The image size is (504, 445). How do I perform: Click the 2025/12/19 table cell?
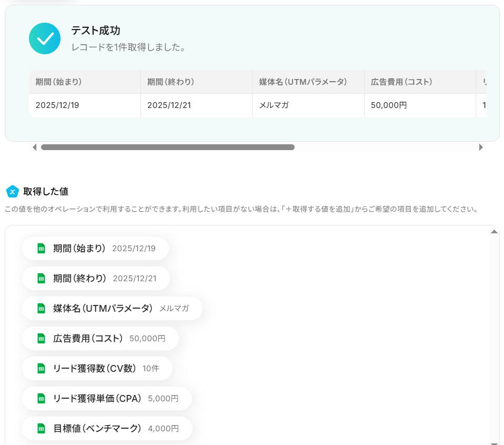pyautogui.click(x=85, y=105)
